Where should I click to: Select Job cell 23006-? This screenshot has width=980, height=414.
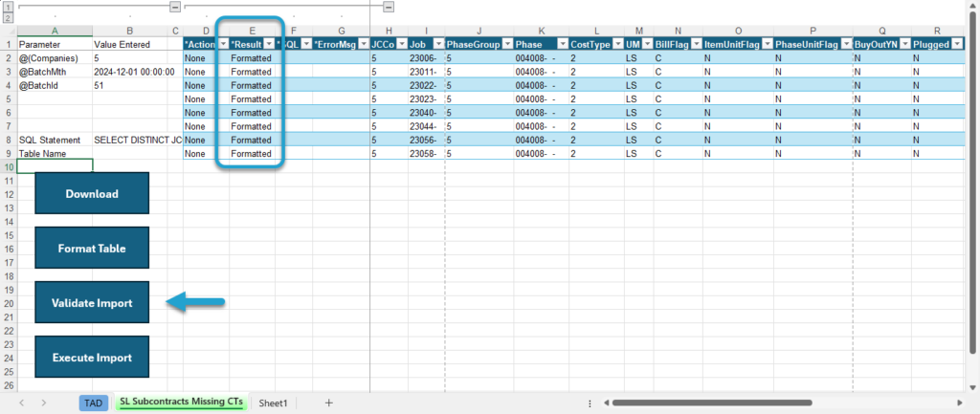pyautogui.click(x=426, y=58)
